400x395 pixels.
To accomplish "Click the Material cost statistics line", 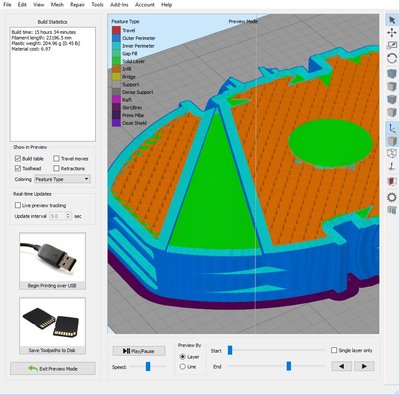I will click(31, 49).
